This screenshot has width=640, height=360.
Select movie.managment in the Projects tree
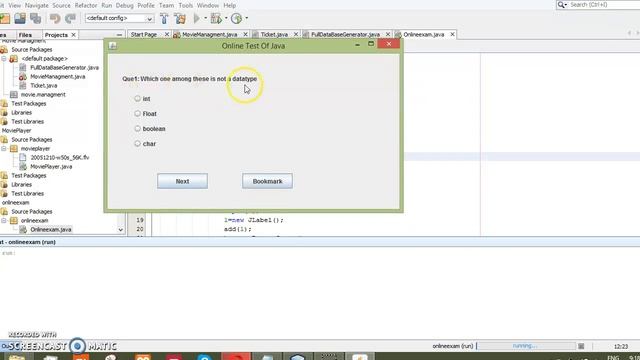click(x=43, y=94)
